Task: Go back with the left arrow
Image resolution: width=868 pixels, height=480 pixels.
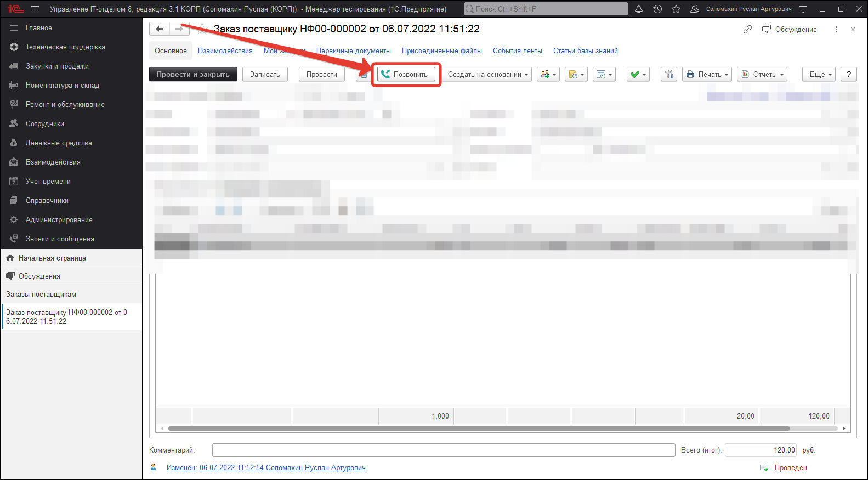Action: coord(160,29)
